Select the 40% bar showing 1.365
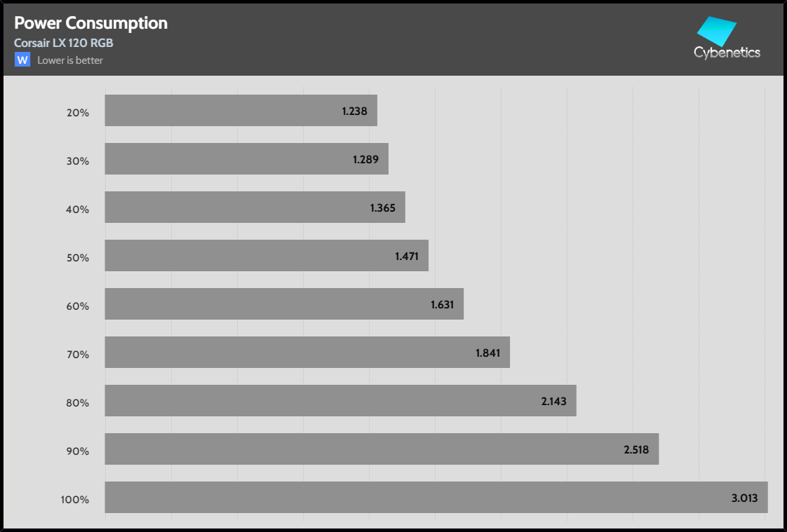The width and height of the screenshot is (787, 532). pyautogui.click(x=255, y=207)
